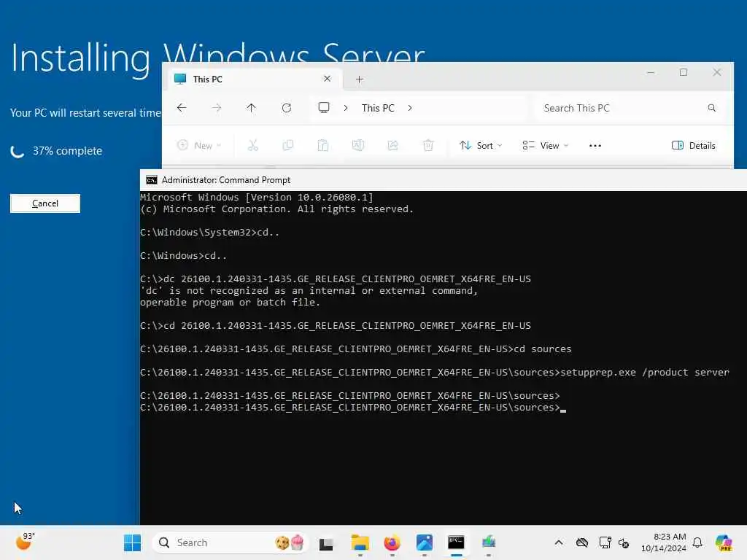Screen dimensions: 747x560
Task: Click the current command prompt cursor line
Action: [353, 408]
